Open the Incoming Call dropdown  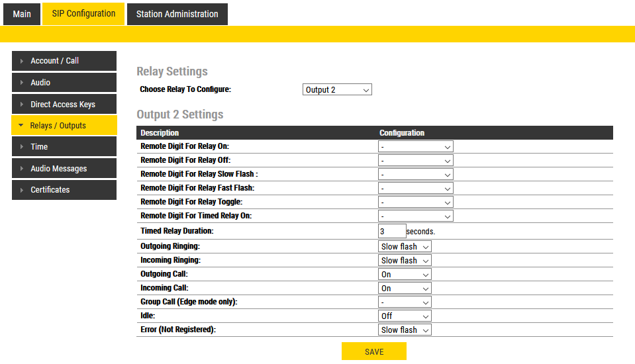405,289
